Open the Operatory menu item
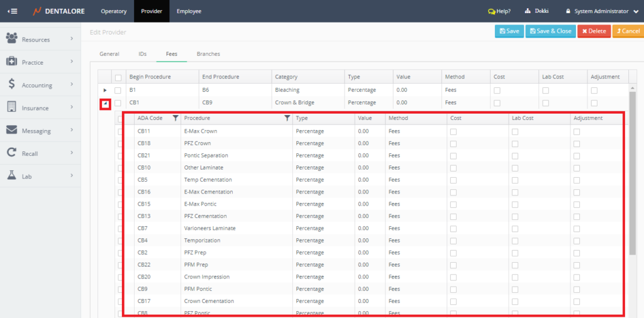This screenshot has height=318, width=644. tap(113, 11)
